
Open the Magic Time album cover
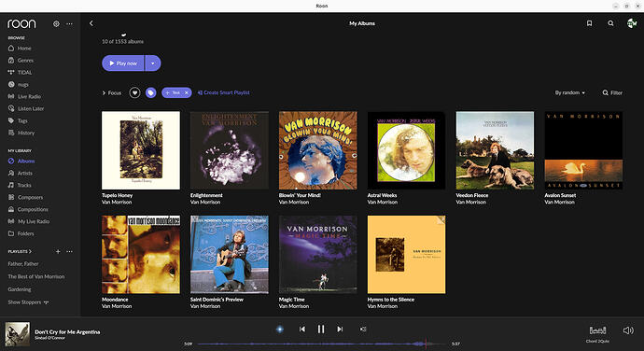[x=318, y=255]
